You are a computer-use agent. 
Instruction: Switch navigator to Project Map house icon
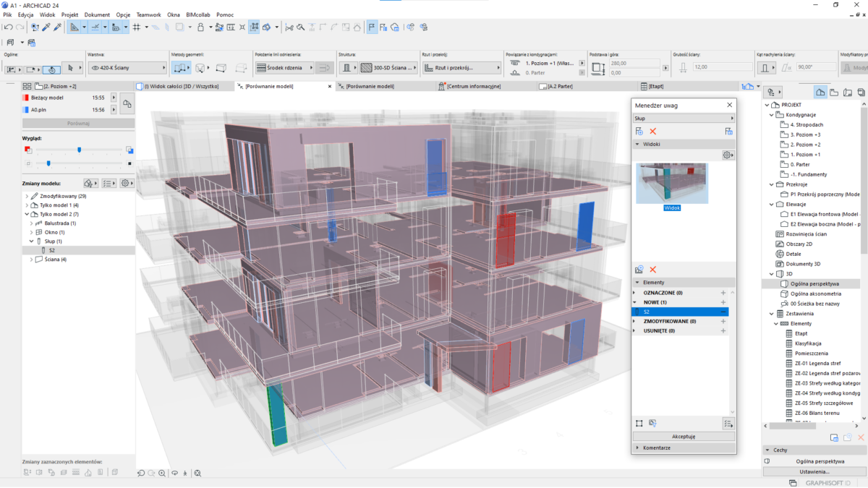point(820,93)
